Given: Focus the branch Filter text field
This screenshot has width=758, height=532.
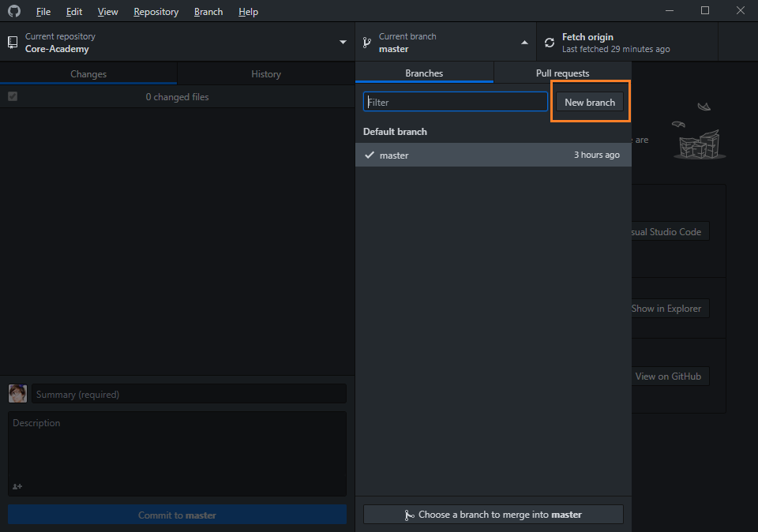Looking at the screenshot, I should pyautogui.click(x=455, y=103).
